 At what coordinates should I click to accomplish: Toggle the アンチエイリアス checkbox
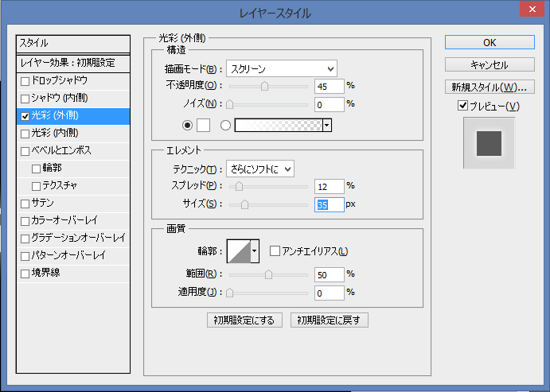tap(275, 251)
